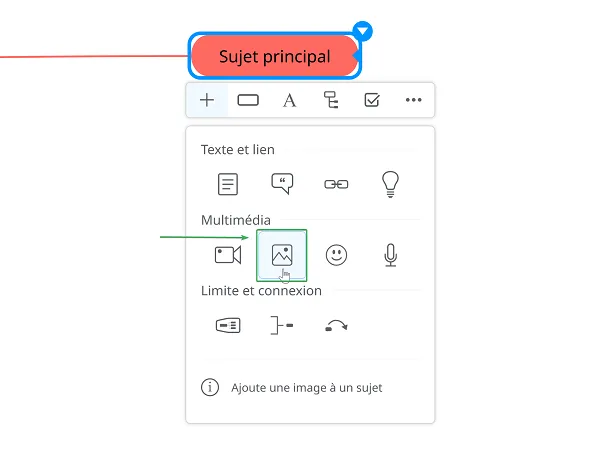Add a note using the document icon
This screenshot has height=456, width=600.
[228, 184]
